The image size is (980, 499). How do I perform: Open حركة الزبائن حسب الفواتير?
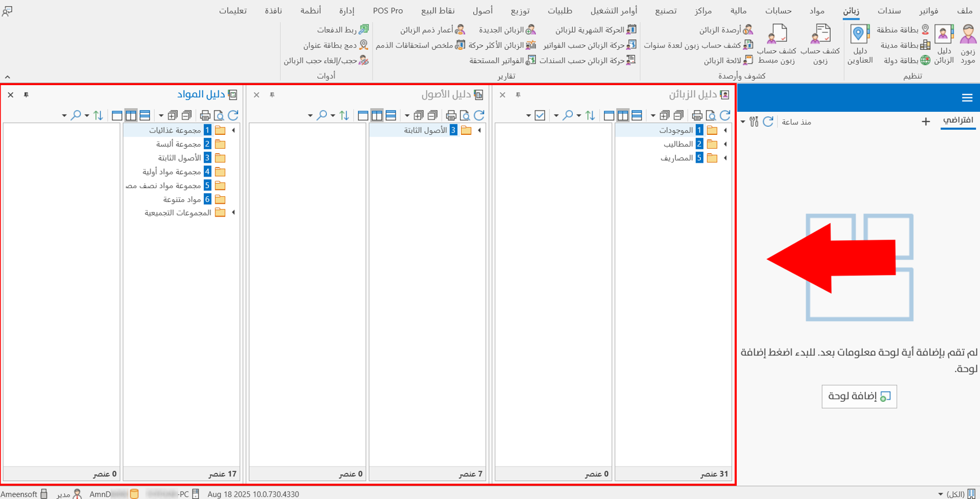(590, 45)
